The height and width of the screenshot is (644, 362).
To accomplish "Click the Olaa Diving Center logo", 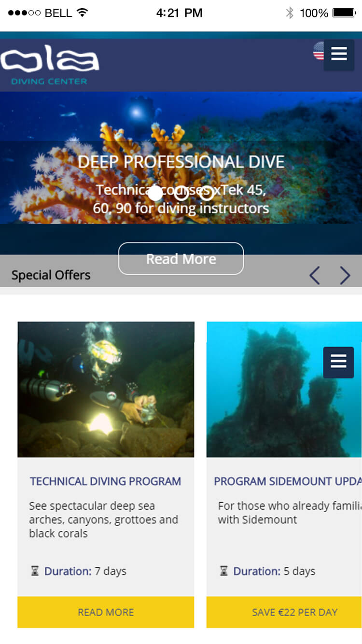I will pos(50,65).
